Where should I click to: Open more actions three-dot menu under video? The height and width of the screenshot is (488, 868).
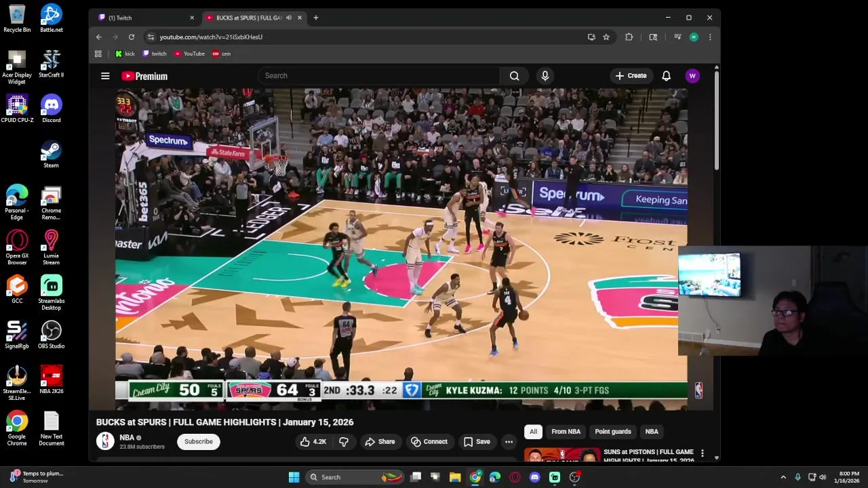point(509,442)
